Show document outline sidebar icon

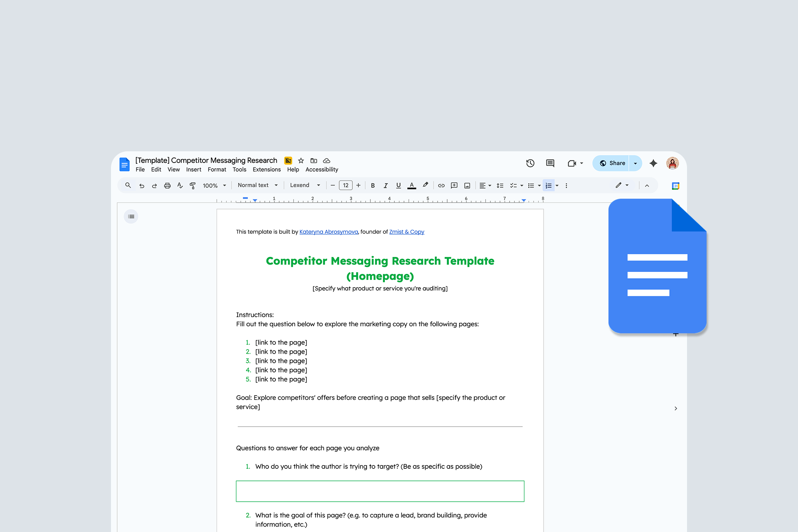[x=131, y=217]
